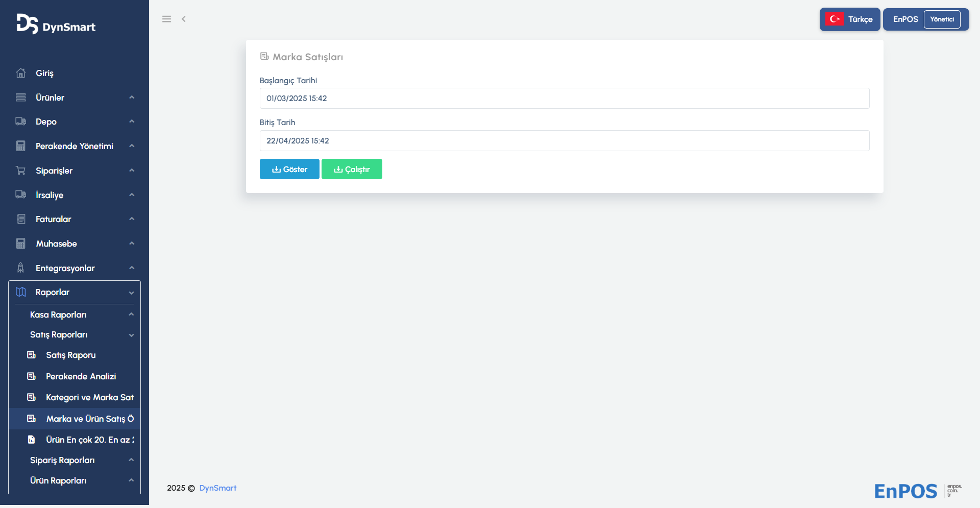Select Perakende Analizi menu item
Viewport: 980px width, 508px height.
click(x=81, y=376)
